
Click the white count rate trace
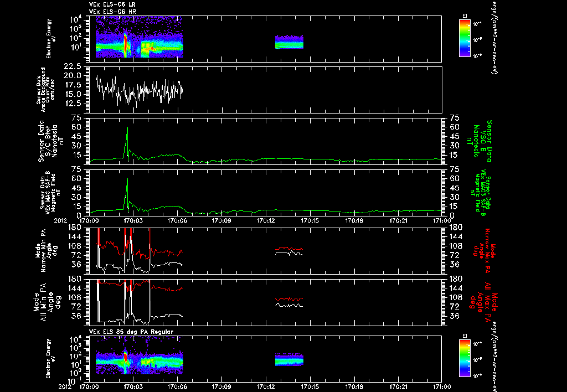[x=140, y=91]
